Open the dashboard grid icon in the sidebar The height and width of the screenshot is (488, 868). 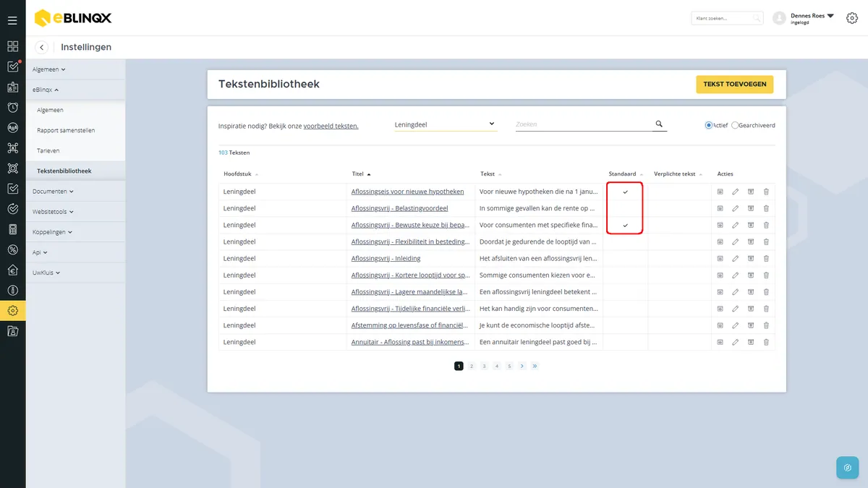(12, 46)
